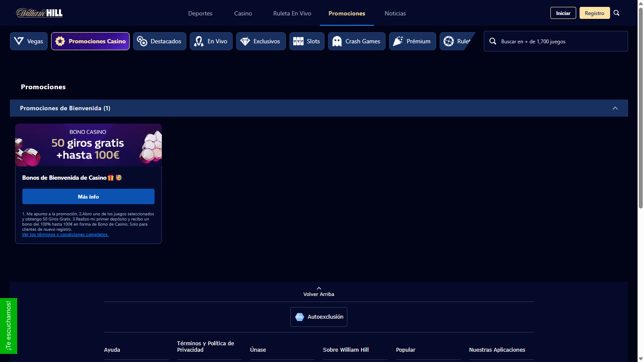Open the search magnifier in the header
The image size is (644, 362).
617,13
